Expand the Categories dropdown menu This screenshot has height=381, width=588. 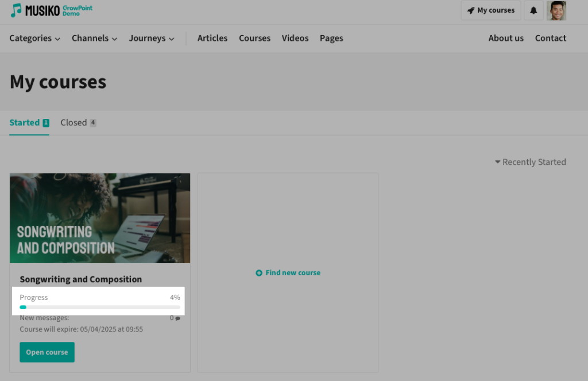[34, 39]
